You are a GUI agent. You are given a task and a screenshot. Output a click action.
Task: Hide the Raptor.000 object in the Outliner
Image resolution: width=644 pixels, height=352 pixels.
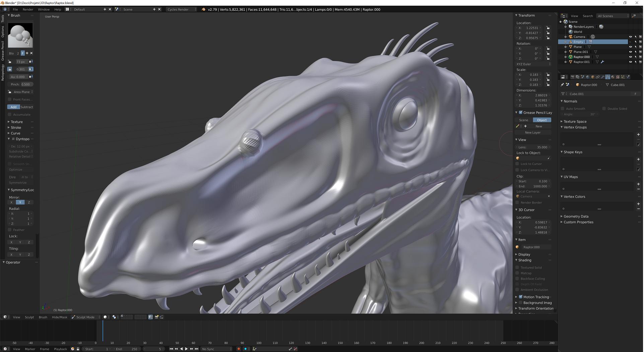(631, 57)
